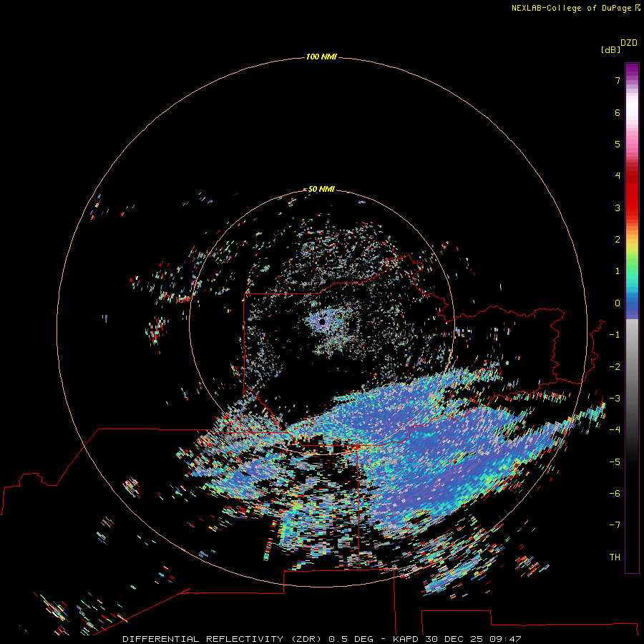Click the 100 NMI range ring label
Viewport: 644px width, 644px height.
(321, 57)
